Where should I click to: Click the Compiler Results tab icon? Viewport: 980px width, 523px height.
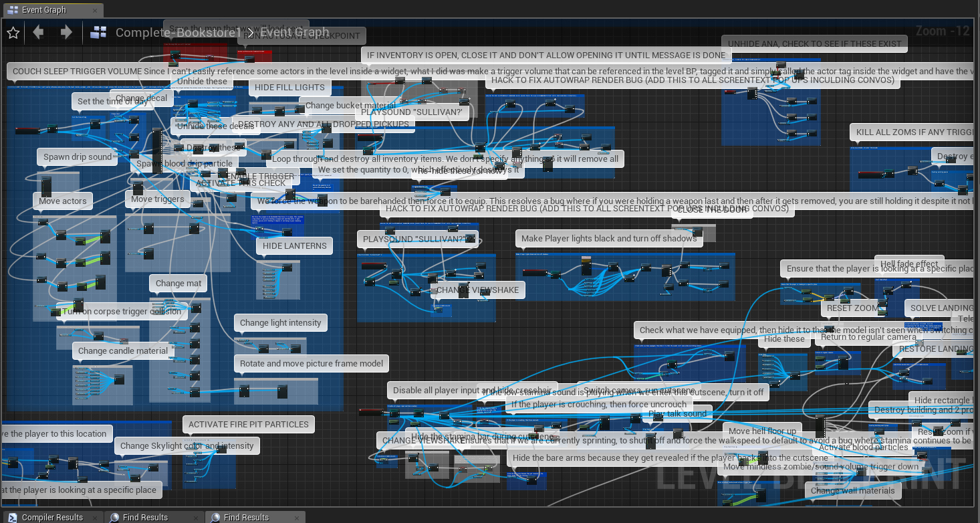click(12, 518)
